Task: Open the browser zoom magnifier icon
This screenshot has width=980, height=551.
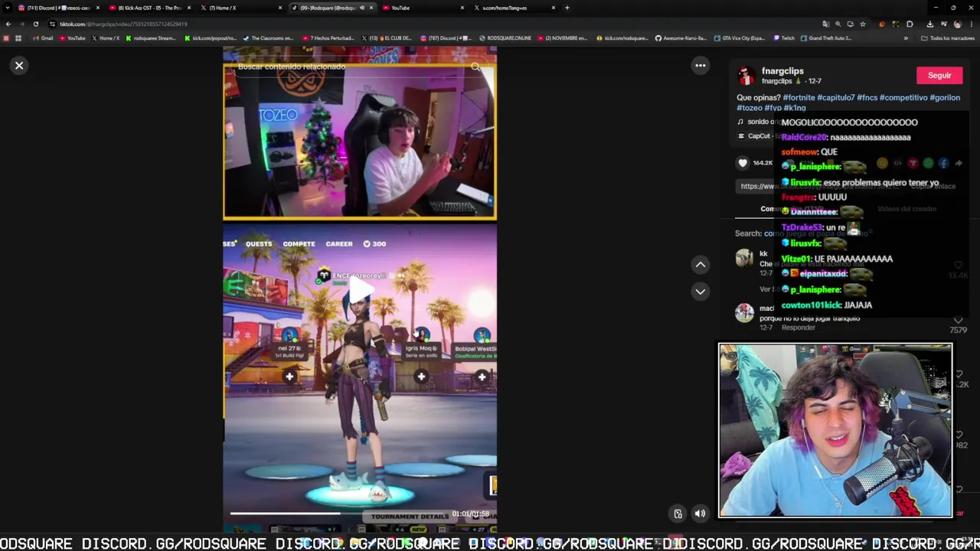Action: click(x=838, y=24)
